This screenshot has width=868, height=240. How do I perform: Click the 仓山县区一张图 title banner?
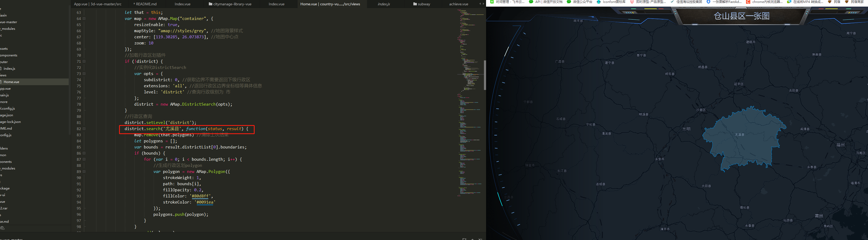(741, 16)
